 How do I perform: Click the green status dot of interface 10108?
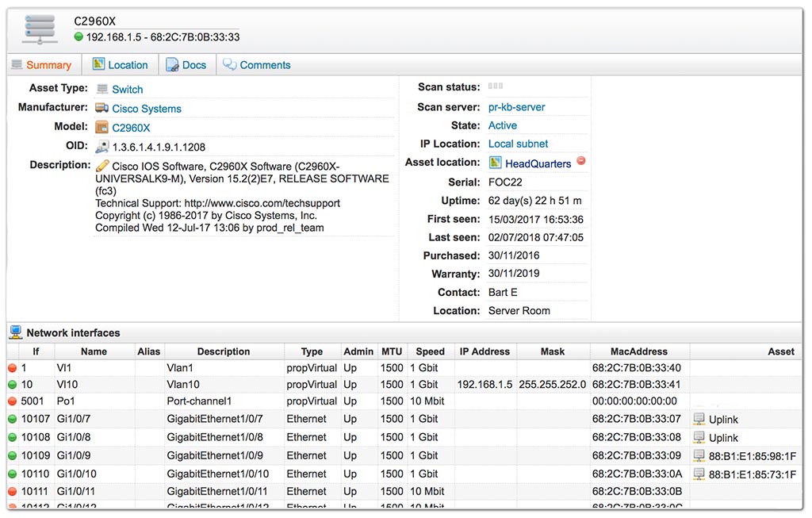(x=13, y=437)
